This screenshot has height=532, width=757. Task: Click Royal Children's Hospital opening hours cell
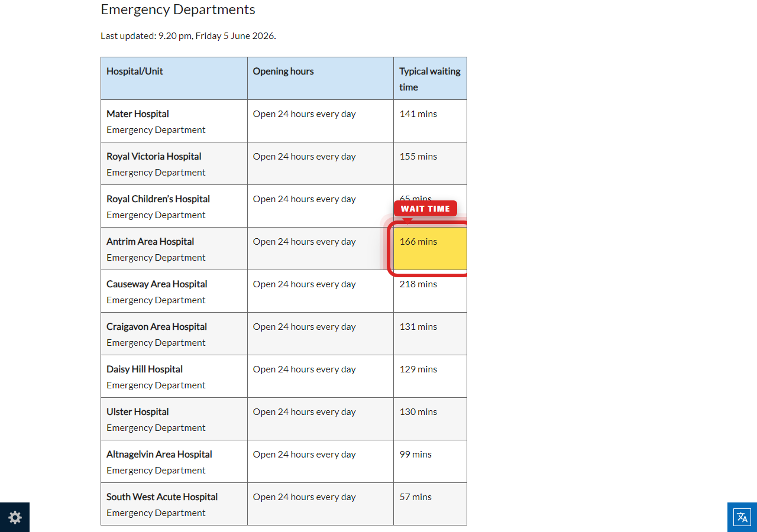coord(321,206)
